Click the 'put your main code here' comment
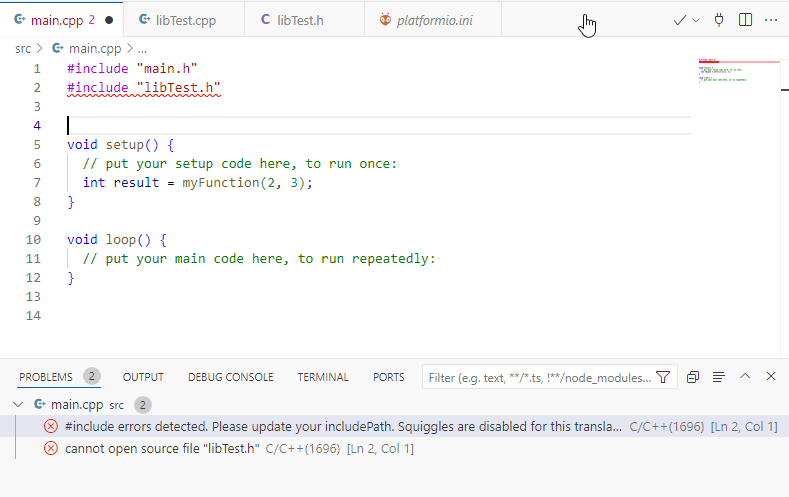 click(x=259, y=259)
